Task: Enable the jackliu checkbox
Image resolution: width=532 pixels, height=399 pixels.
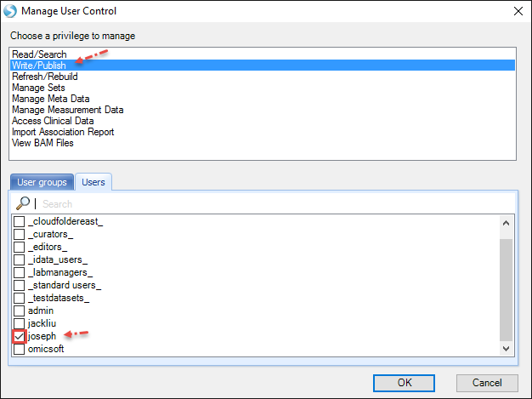Action: tap(19, 323)
